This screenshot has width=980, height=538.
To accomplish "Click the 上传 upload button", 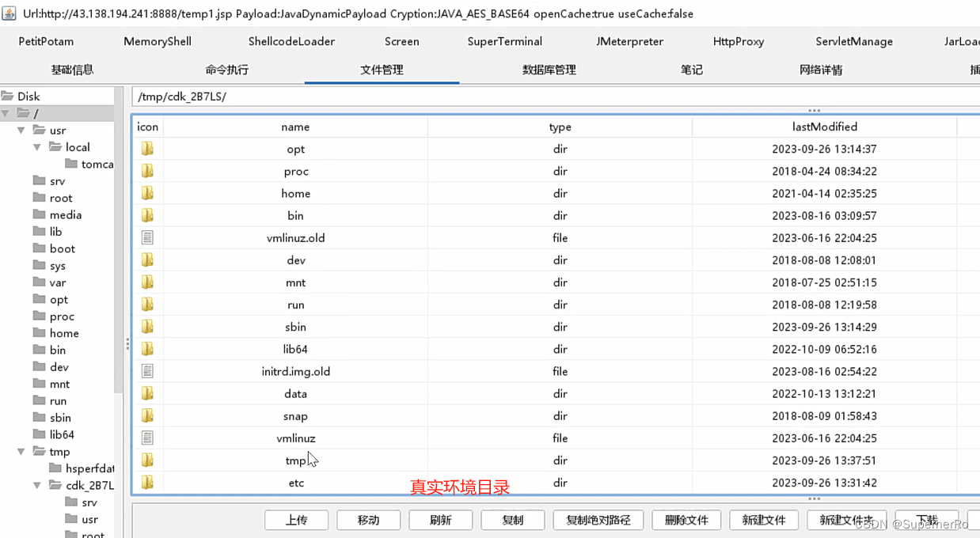I will (297, 520).
